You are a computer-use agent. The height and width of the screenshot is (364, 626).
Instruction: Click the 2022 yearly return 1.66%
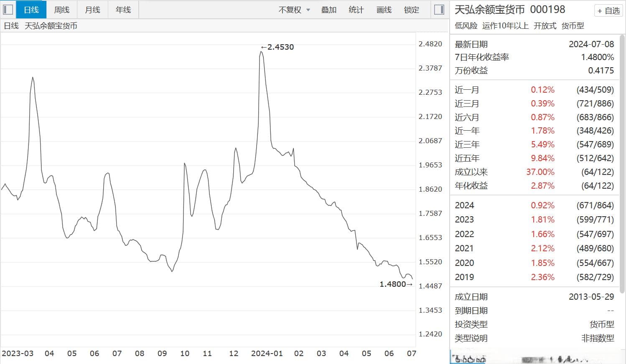[x=542, y=234]
